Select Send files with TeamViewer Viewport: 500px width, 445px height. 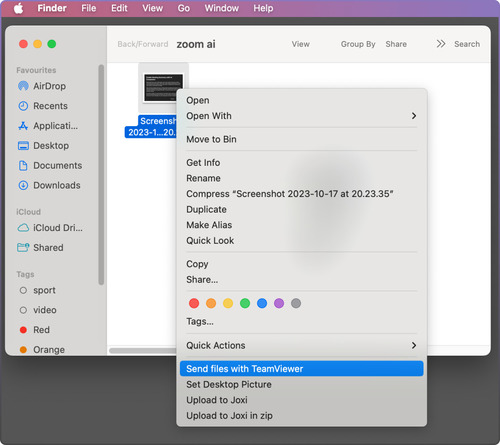coord(301,369)
